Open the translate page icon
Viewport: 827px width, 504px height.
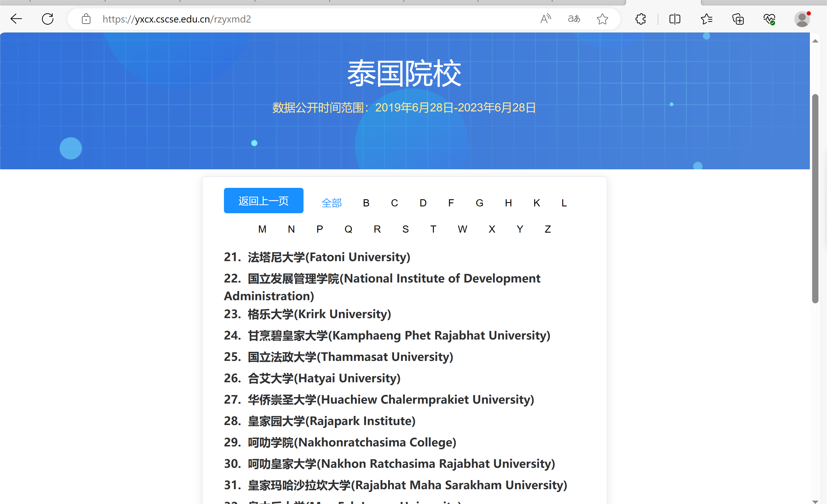(574, 19)
